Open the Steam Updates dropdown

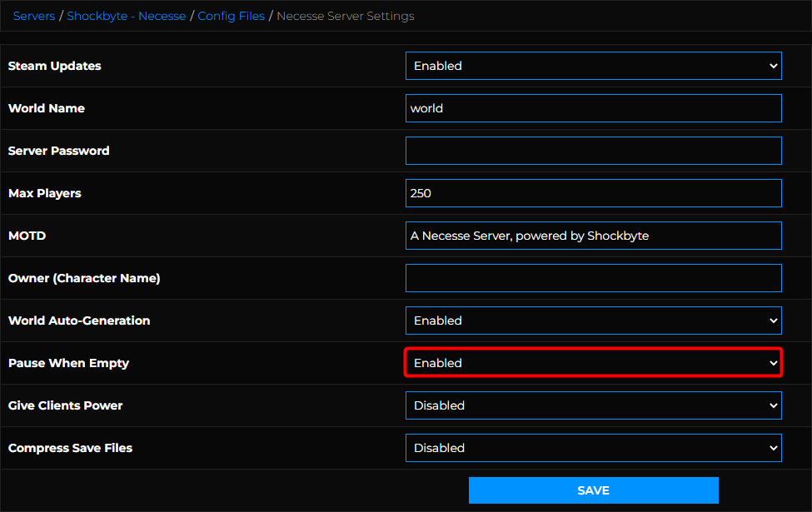pos(594,66)
